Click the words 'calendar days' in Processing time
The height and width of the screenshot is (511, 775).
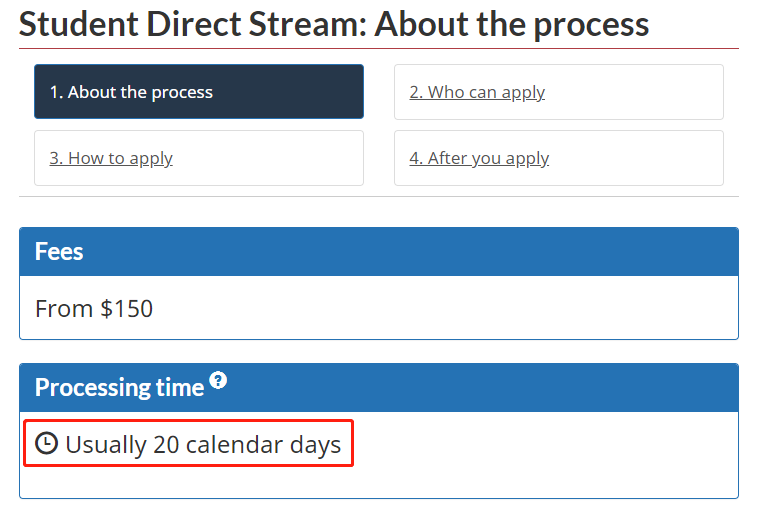[264, 444]
